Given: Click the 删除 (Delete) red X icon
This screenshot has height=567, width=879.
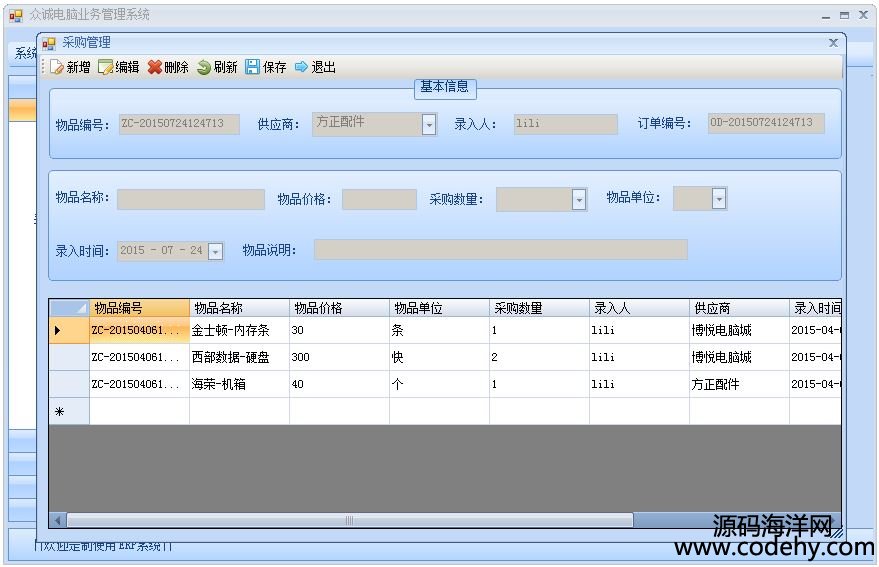Looking at the screenshot, I should [154, 67].
